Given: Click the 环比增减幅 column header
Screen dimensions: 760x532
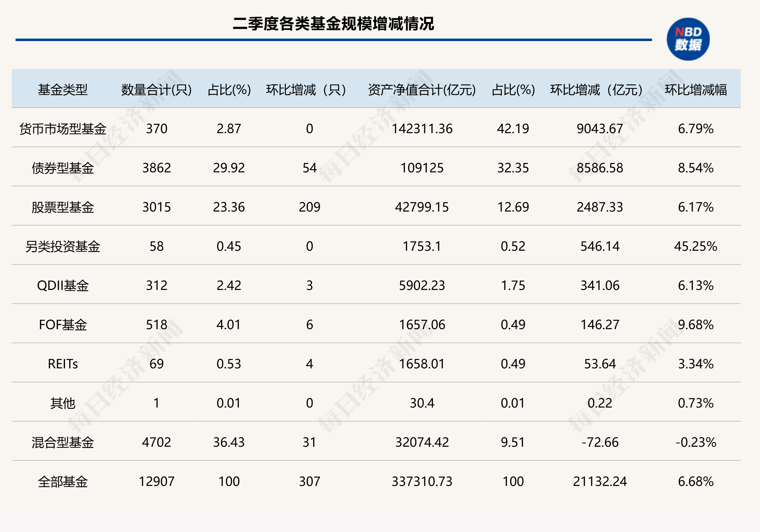Looking at the screenshot, I should pos(696,90).
